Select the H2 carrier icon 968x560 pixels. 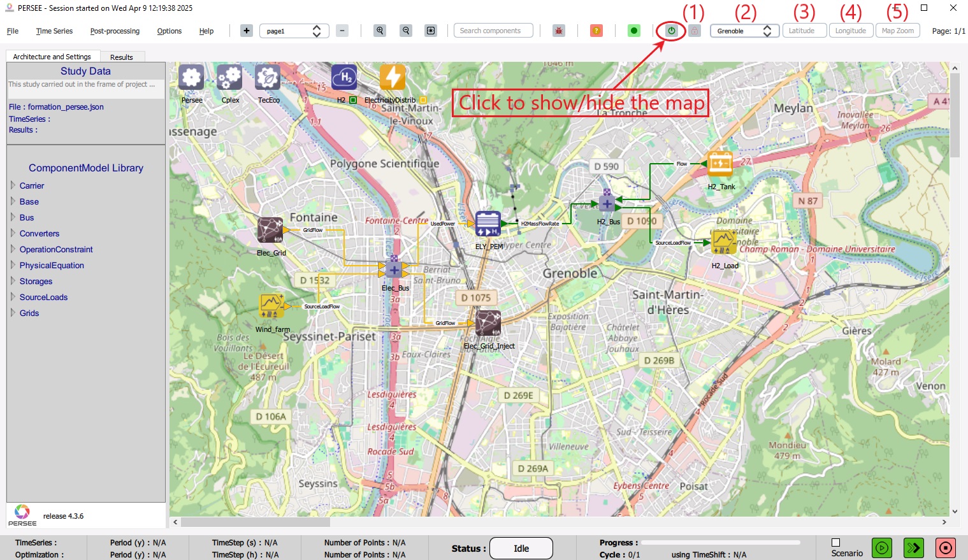tap(344, 78)
